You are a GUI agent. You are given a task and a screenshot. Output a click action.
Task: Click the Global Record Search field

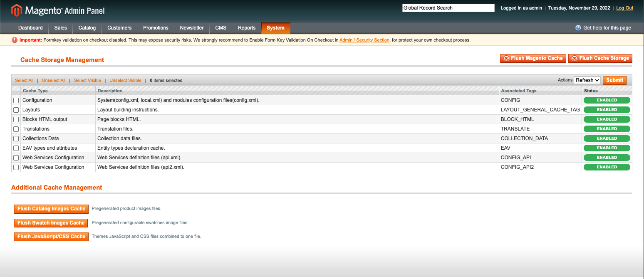448,7
